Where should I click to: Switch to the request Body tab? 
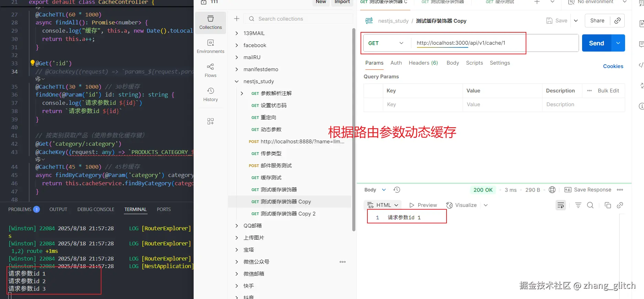453,63
